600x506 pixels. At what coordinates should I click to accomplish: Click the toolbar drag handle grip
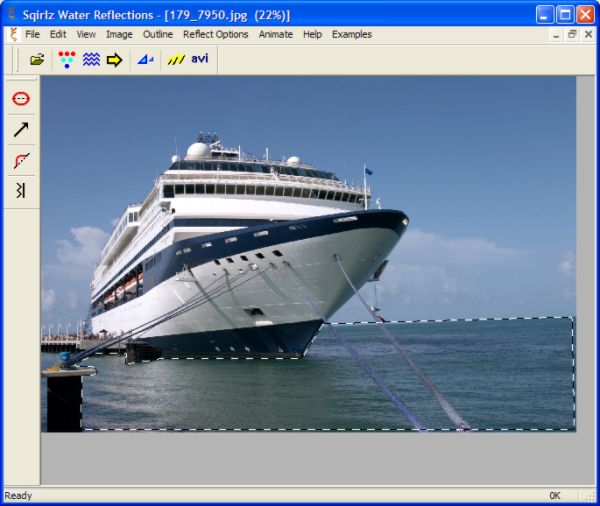point(16,59)
